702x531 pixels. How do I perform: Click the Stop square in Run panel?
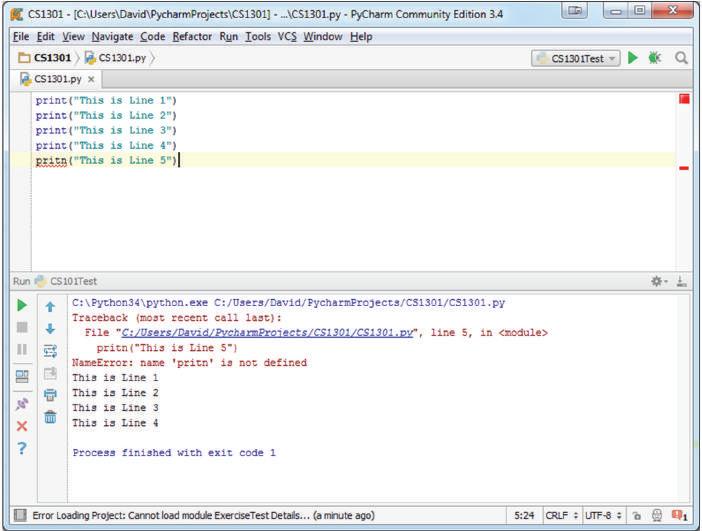pyautogui.click(x=21, y=327)
